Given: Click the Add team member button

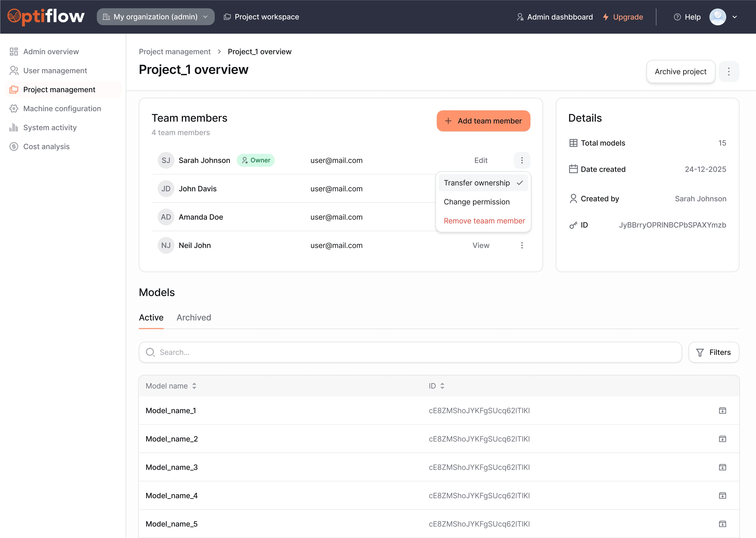Looking at the screenshot, I should pyautogui.click(x=483, y=121).
